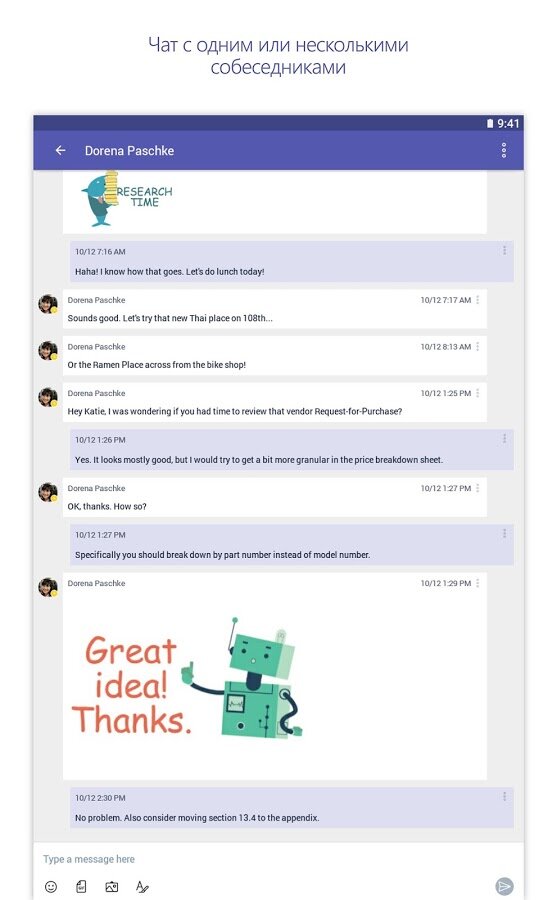Tap the 'OK, thanks. How so?' message
This screenshot has height=900, width=557.
(107, 506)
